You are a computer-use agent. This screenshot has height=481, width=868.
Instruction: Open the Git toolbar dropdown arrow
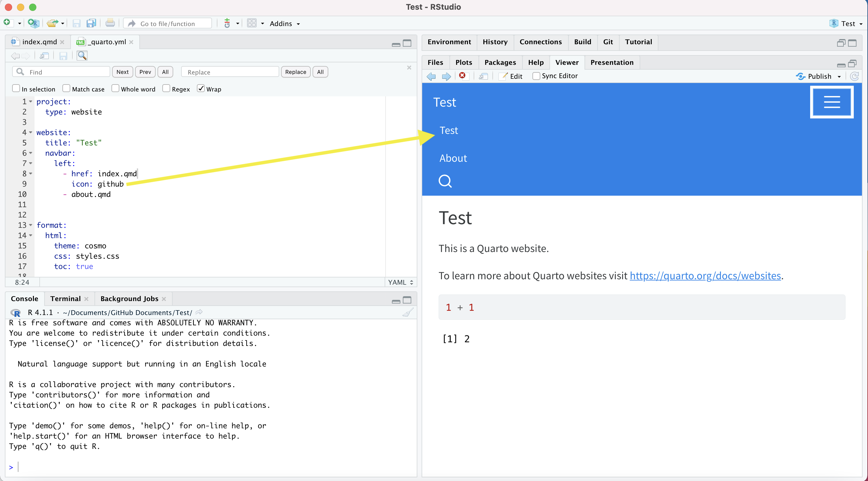click(237, 24)
